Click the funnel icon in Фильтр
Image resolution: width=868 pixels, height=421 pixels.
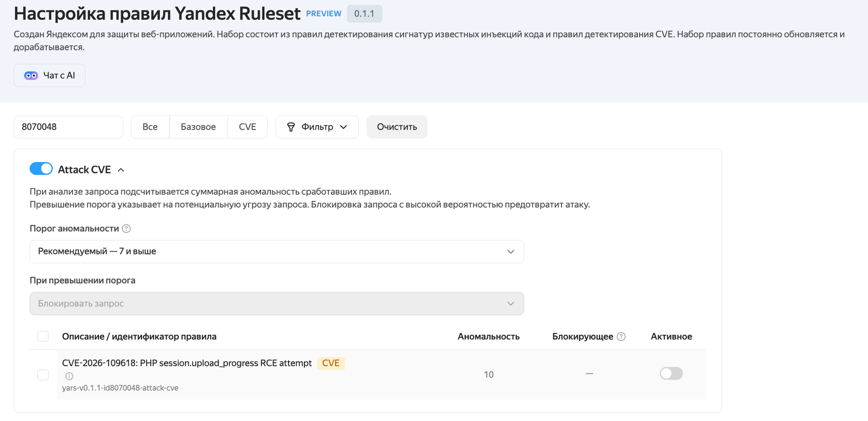(x=291, y=127)
